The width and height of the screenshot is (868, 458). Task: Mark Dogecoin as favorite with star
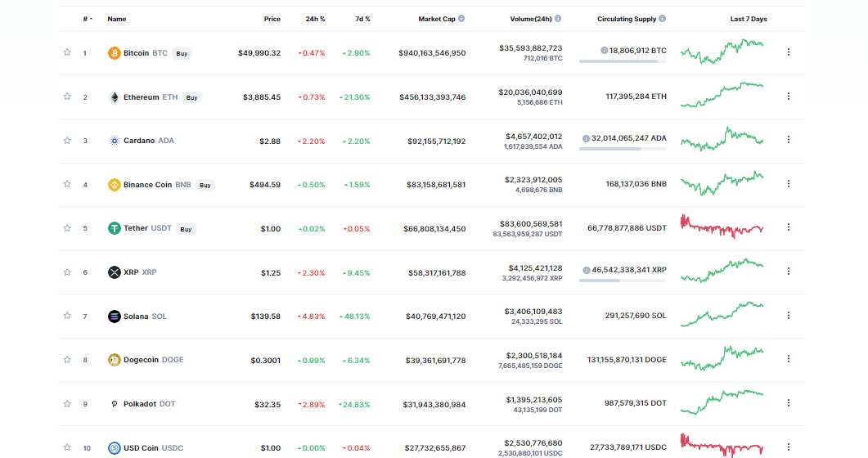[x=67, y=360]
